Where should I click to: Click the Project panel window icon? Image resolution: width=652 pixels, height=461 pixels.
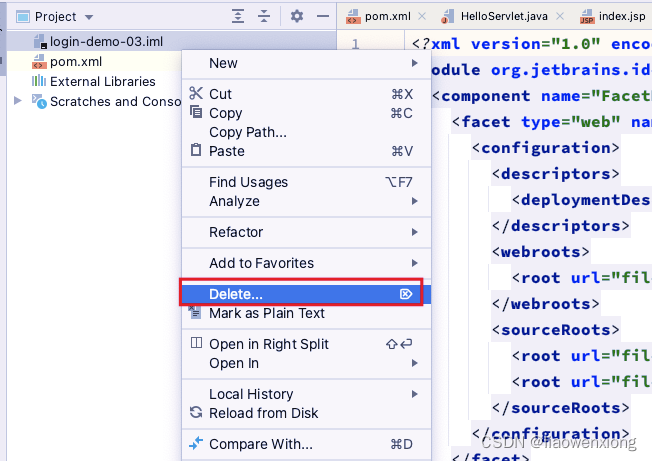(x=23, y=17)
